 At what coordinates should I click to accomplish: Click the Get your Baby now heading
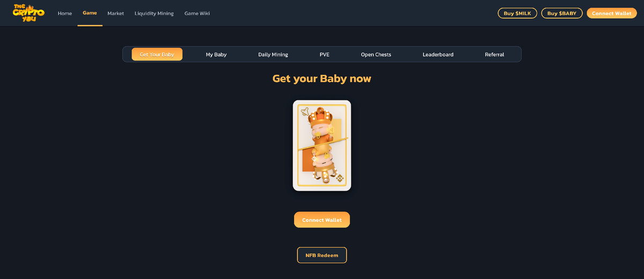[322, 79]
